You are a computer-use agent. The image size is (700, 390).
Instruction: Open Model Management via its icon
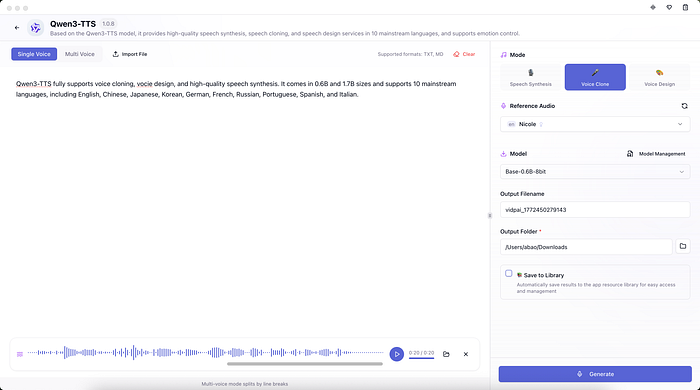point(630,154)
